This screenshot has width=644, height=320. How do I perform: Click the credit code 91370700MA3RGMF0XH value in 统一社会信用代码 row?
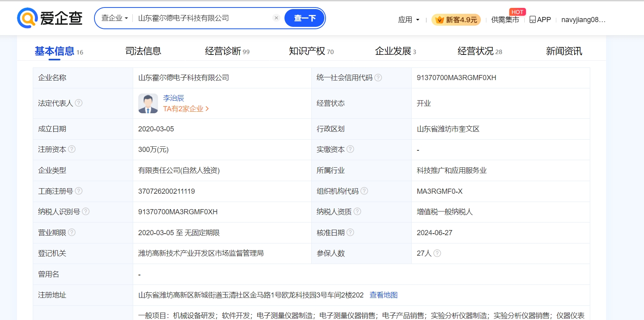(456, 78)
